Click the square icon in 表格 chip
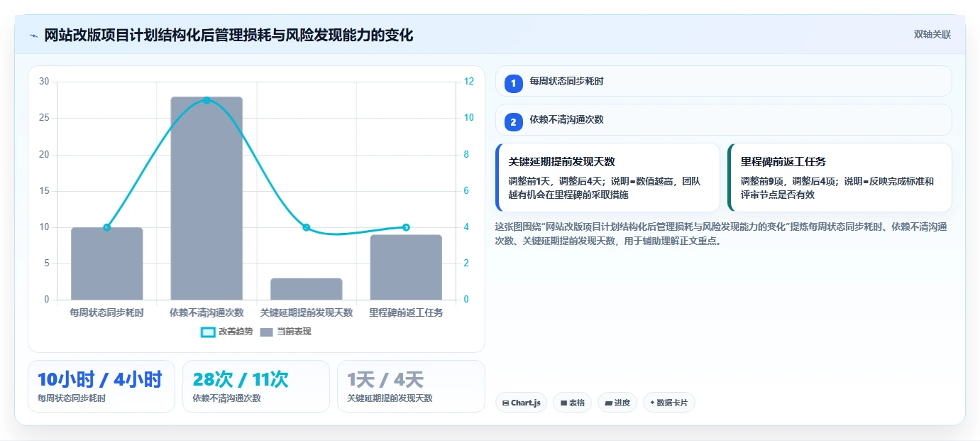Viewport: 980px width, 441px height. pos(563,403)
